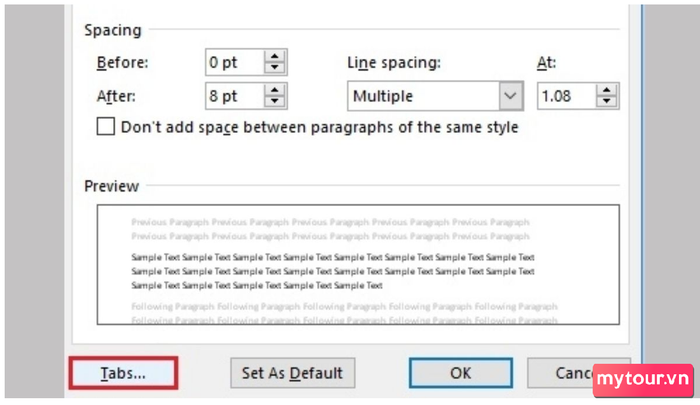700x405 pixels.
Task: Raise the At value using up arrow
Action: pyautogui.click(x=606, y=91)
